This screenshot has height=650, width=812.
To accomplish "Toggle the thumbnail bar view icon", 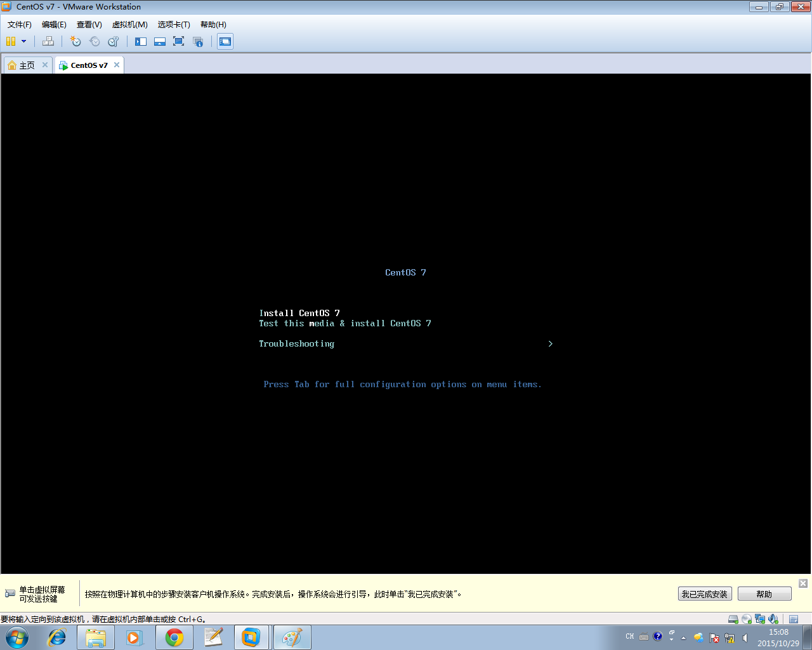I will coord(160,41).
